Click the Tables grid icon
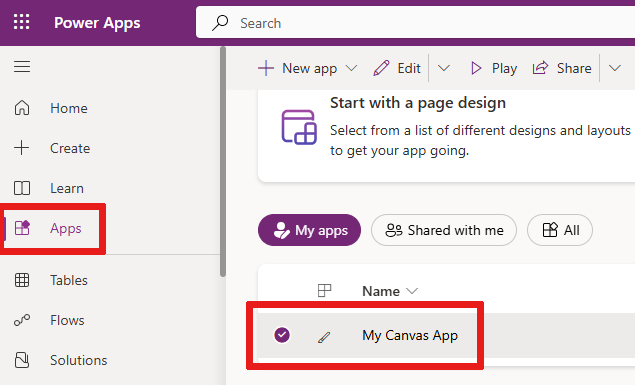Image resolution: width=635 pixels, height=385 pixels. (22, 280)
